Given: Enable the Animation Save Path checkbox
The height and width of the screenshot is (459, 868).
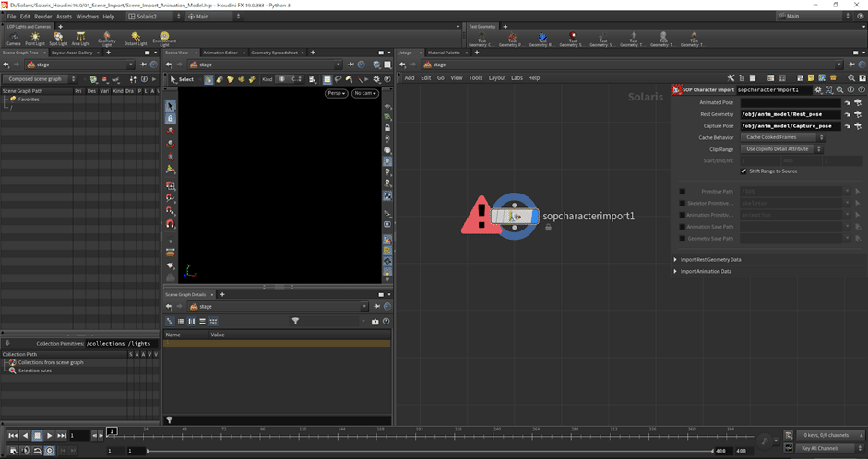Looking at the screenshot, I should [x=682, y=227].
